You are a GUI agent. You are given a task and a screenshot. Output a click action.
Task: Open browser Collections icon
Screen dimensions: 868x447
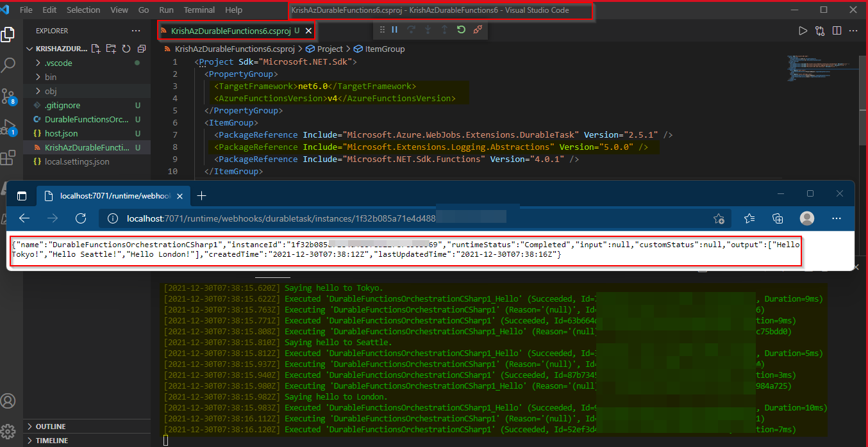point(778,218)
